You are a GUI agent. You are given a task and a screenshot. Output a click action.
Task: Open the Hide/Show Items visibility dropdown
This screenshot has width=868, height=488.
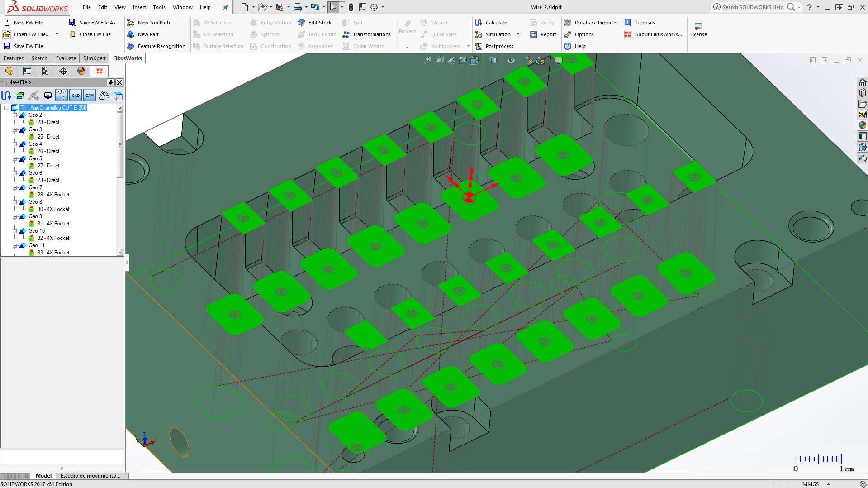519,60
